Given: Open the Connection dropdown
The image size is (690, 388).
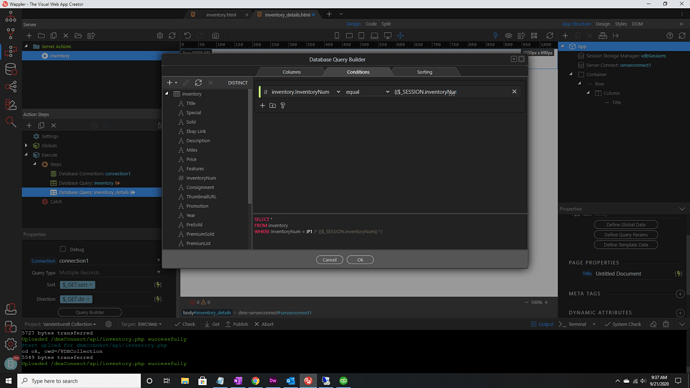Looking at the screenshot, I should tap(110, 261).
